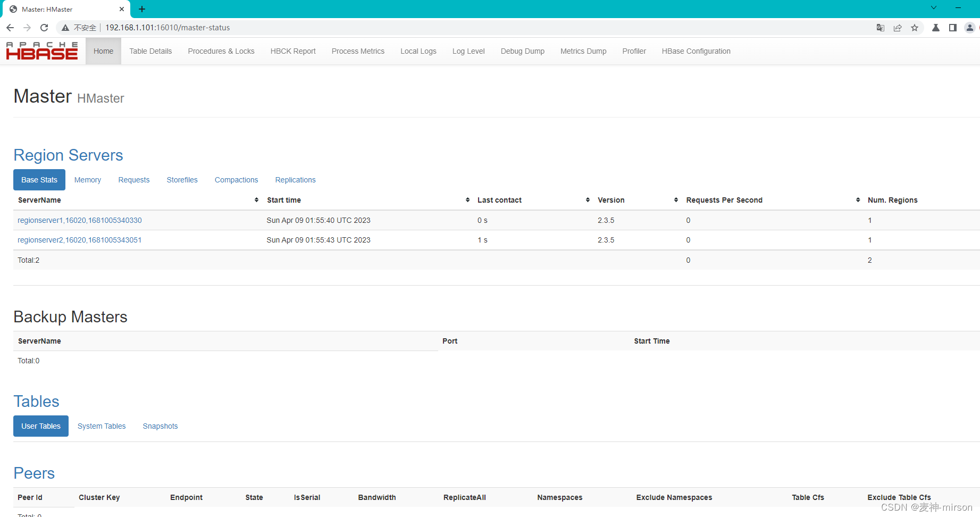The height and width of the screenshot is (517, 980).
Task: Click the ReplicateAll column header
Action: click(465, 497)
